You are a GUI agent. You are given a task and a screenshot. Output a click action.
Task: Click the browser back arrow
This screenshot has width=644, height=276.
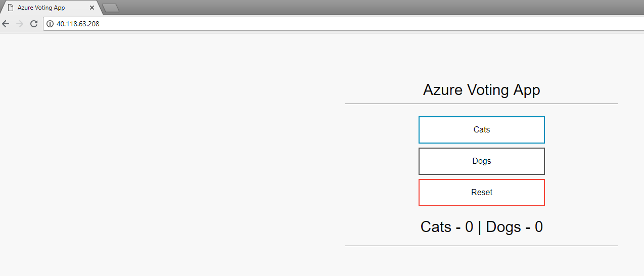tap(6, 24)
